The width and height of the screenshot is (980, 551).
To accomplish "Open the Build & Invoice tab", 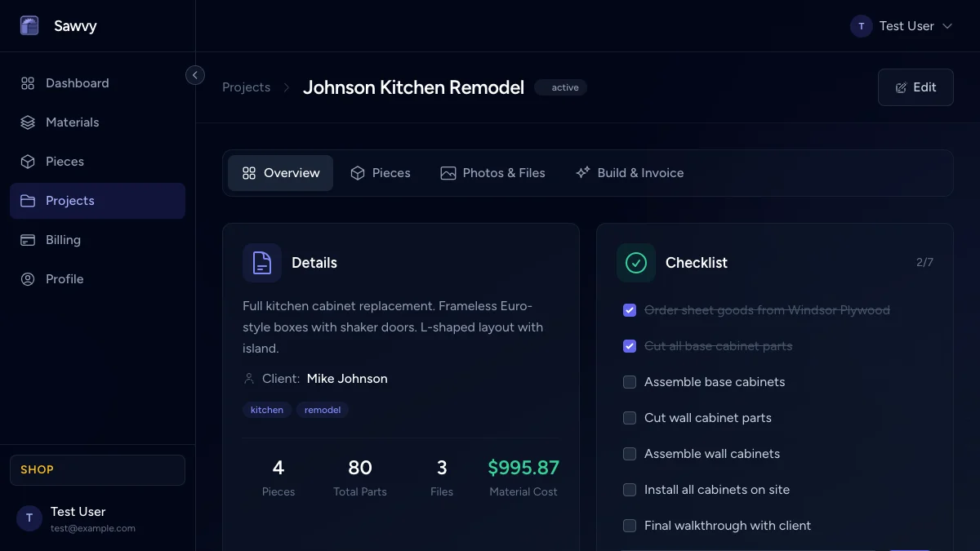I will click(x=630, y=172).
